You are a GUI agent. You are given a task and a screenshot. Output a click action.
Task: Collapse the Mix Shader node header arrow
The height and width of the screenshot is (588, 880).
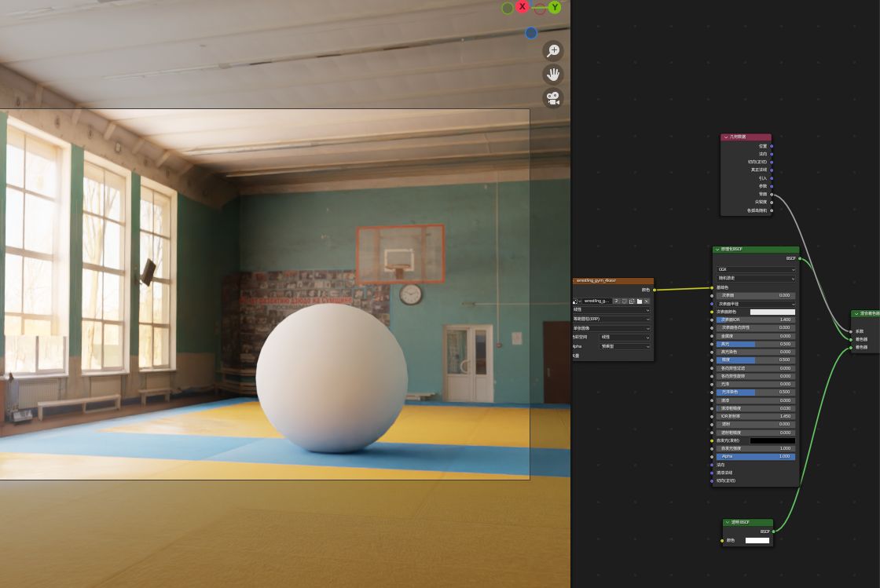click(856, 314)
